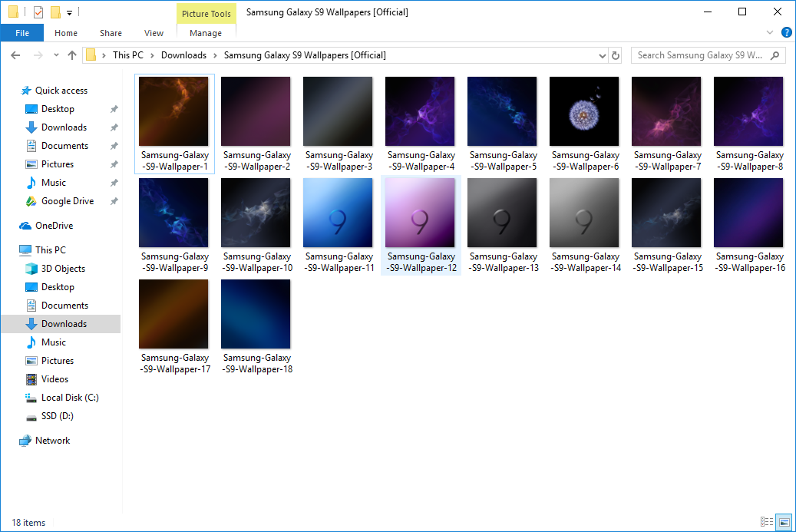The width and height of the screenshot is (796, 532).
Task: Open pinned Music under Quick access
Action: coord(53,183)
